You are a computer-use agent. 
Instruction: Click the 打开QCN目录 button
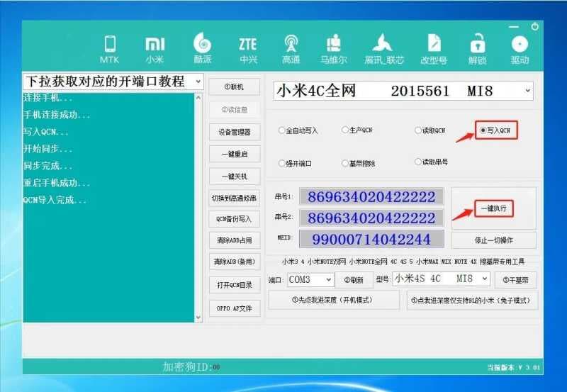[x=235, y=285]
